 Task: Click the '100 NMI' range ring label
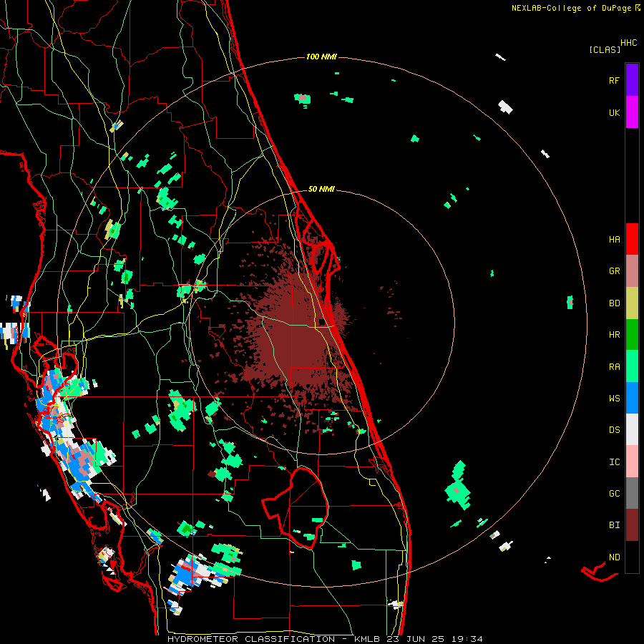tap(321, 57)
